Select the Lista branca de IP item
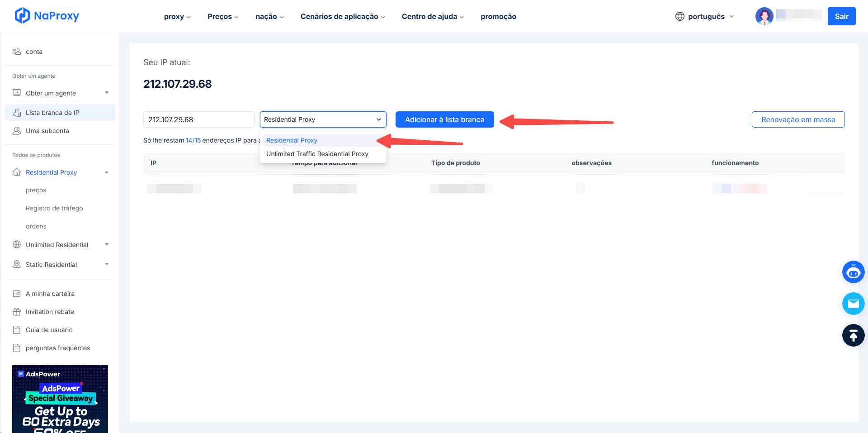This screenshot has height=433, width=868. (60, 113)
